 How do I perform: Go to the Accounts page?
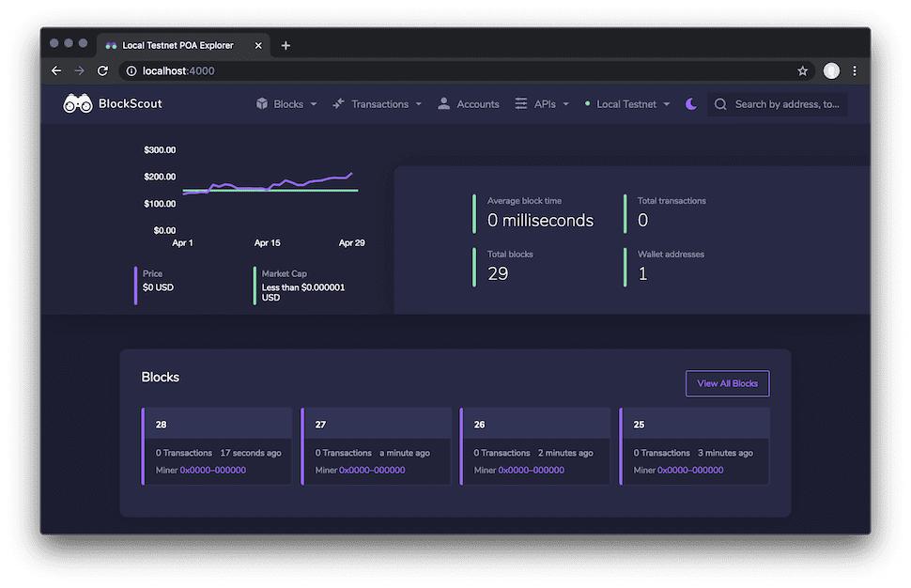click(468, 104)
